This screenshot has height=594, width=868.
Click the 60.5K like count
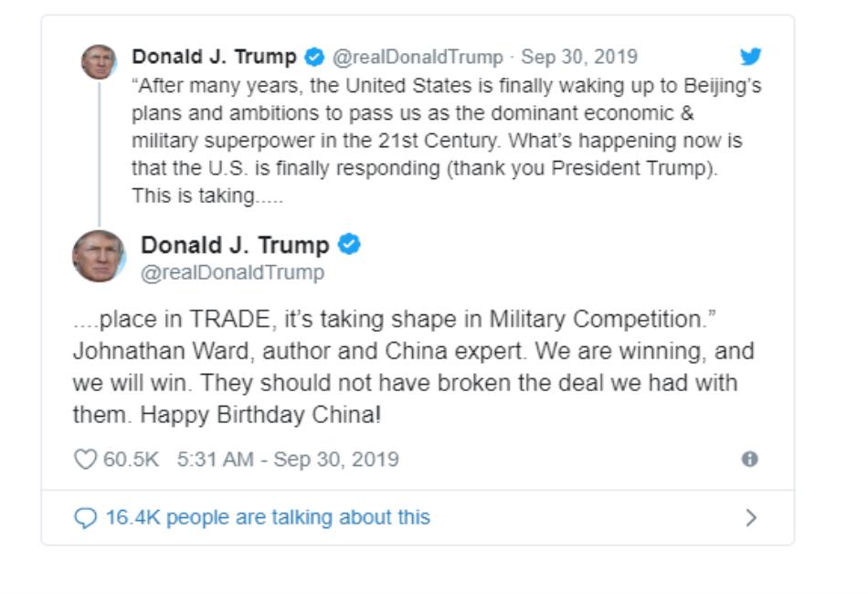coord(131,459)
